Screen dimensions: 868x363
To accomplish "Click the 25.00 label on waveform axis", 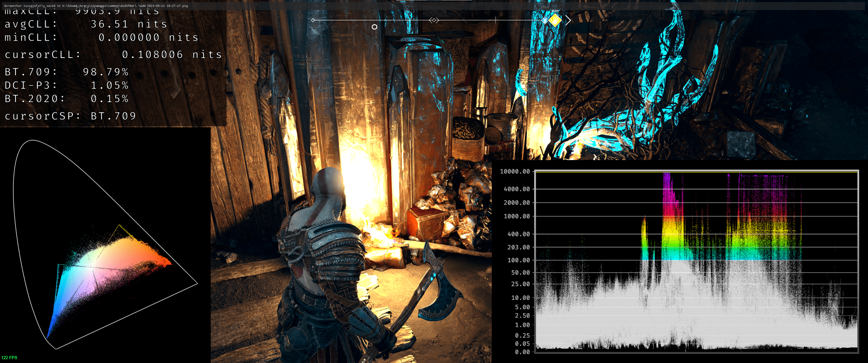I will pyautogui.click(x=521, y=284).
